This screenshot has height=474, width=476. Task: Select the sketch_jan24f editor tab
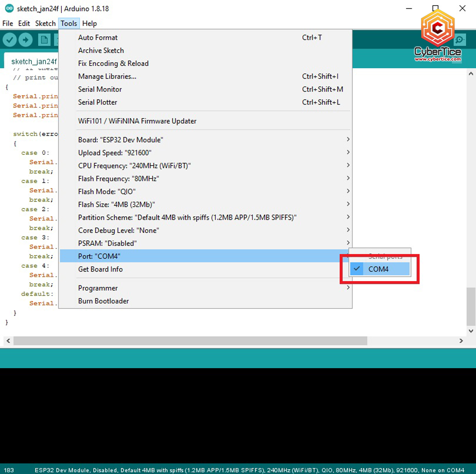(34, 62)
